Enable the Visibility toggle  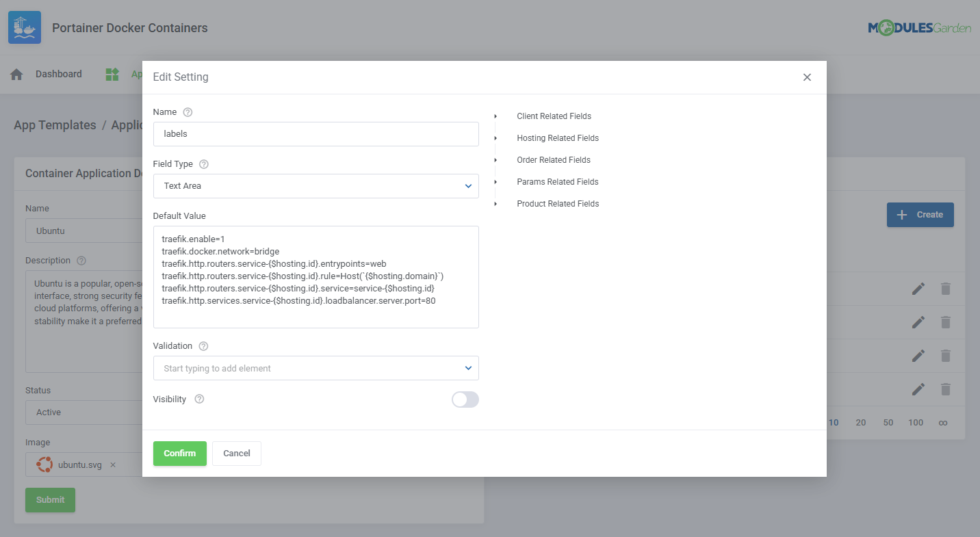click(465, 400)
